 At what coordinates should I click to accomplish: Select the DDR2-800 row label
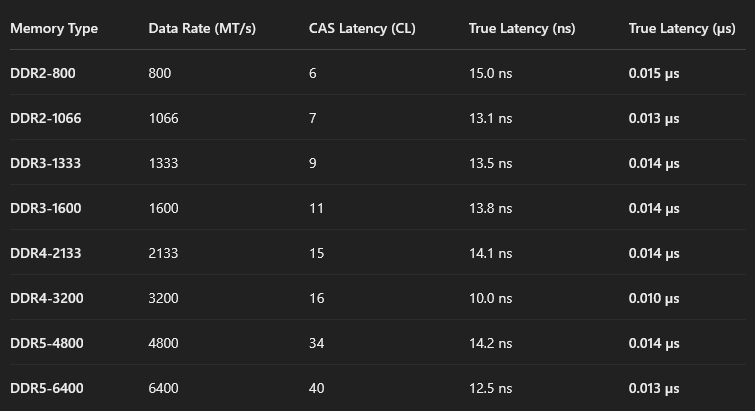pyautogui.click(x=43, y=73)
